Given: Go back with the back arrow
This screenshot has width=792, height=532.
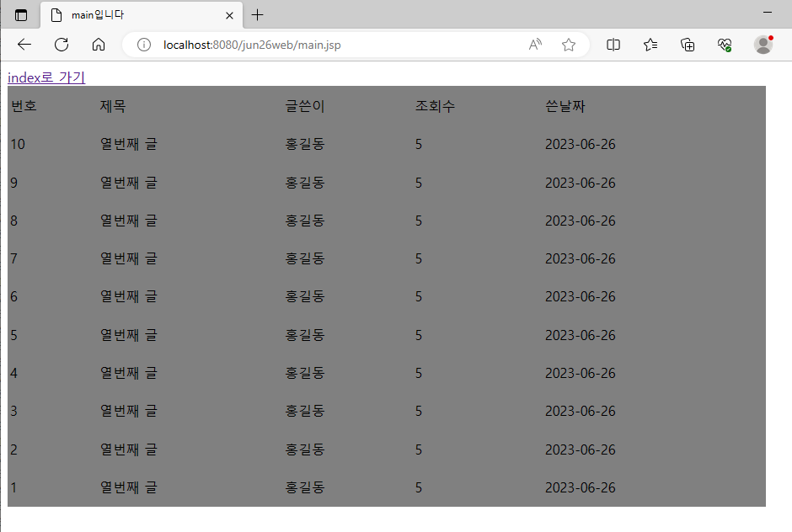Looking at the screenshot, I should coord(24,45).
